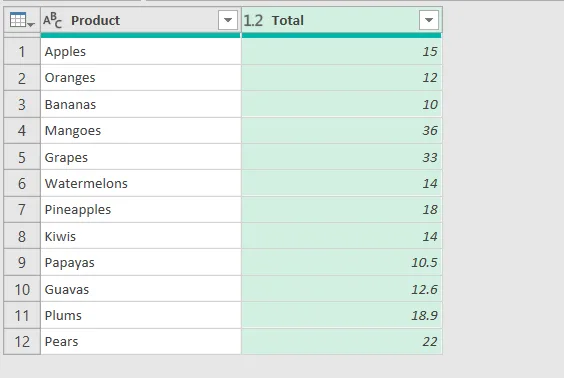
Task: Click the ABC text type icon on Product
Action: coord(53,20)
